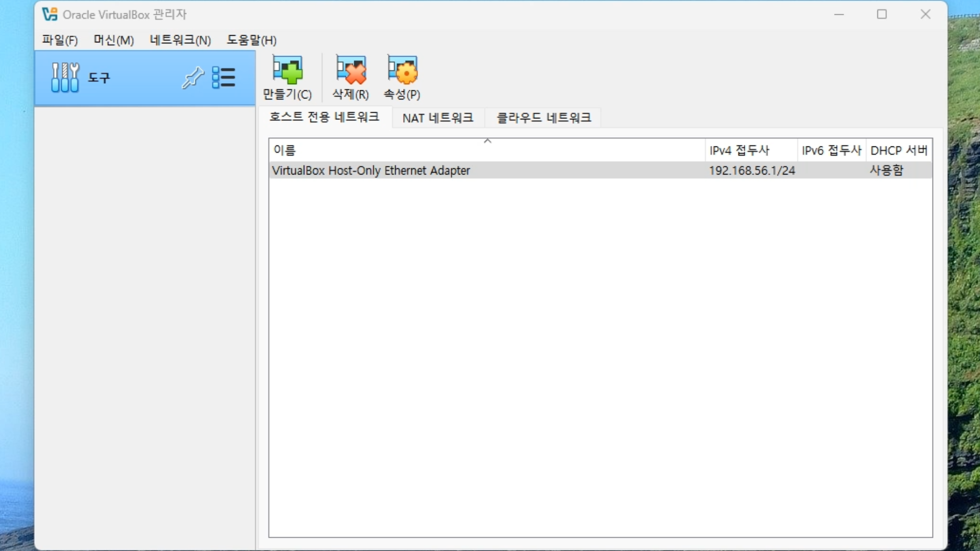Open the Network (네트워크) menu
The width and height of the screenshot is (980, 551).
coord(180,40)
